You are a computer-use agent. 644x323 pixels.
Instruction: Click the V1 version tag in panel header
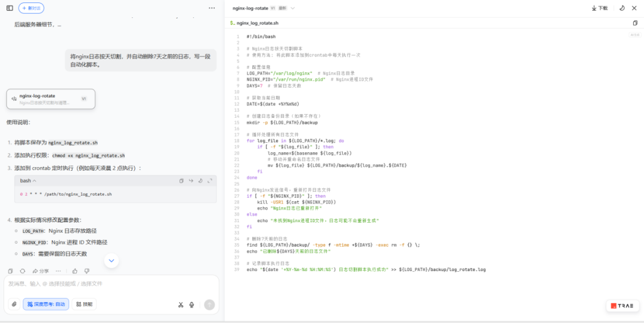pyautogui.click(x=273, y=8)
